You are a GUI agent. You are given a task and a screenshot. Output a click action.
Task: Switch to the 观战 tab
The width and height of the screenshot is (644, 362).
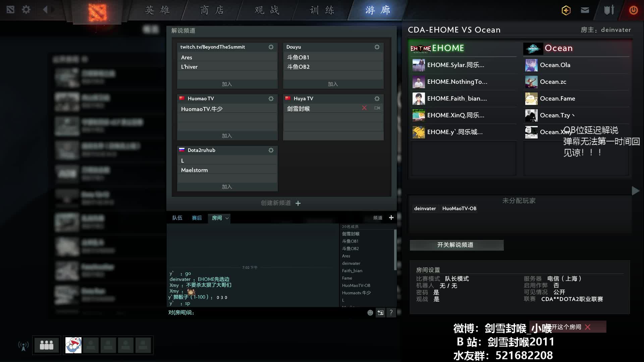pos(267,10)
